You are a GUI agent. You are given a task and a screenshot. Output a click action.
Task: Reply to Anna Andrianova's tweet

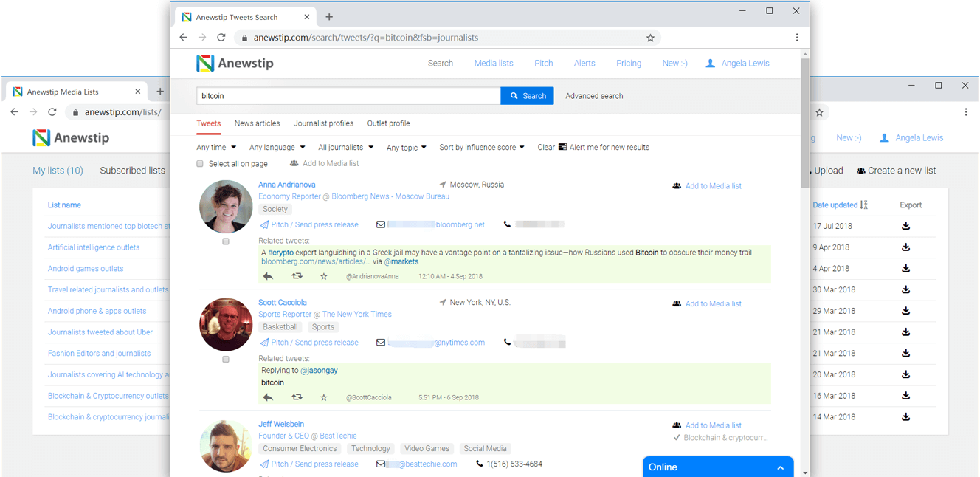point(268,276)
